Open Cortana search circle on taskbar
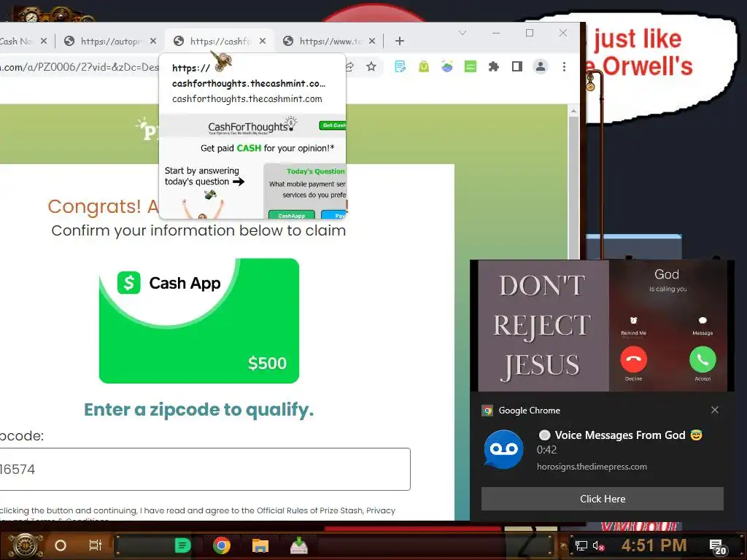The height and width of the screenshot is (560, 747). pyautogui.click(x=61, y=545)
